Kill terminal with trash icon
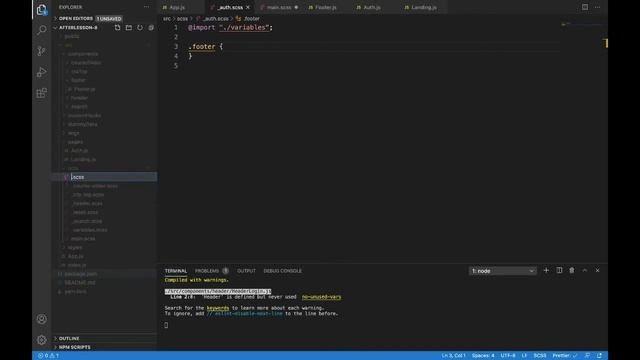 point(572,270)
